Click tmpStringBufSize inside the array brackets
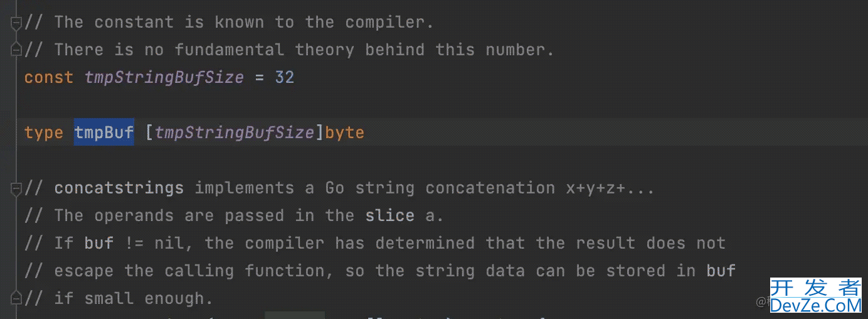868x319 pixels. 235,132
